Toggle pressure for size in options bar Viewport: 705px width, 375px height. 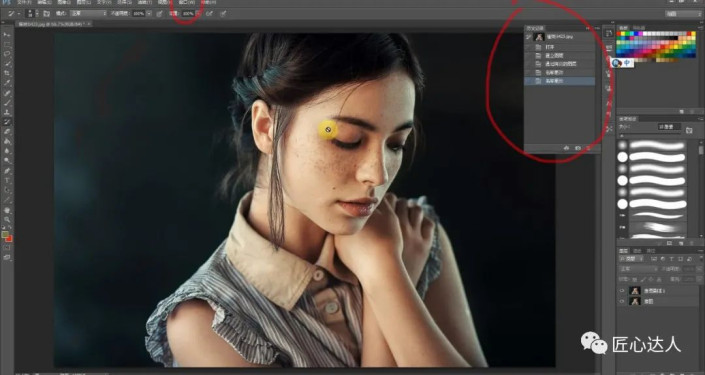pyautogui.click(x=223, y=14)
